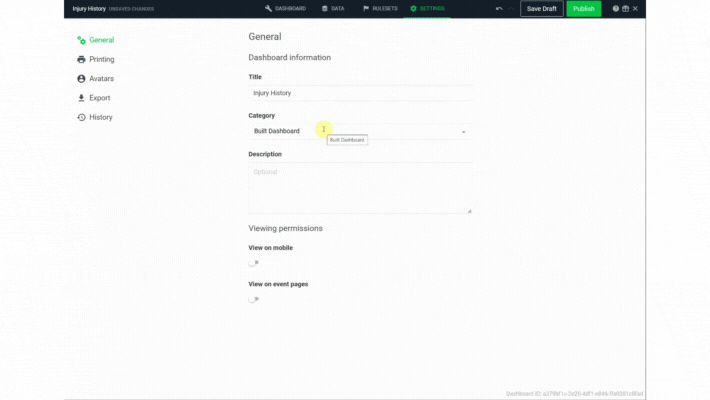Click the Export download icon
Image resolution: width=710 pixels, height=400 pixels.
(x=81, y=98)
